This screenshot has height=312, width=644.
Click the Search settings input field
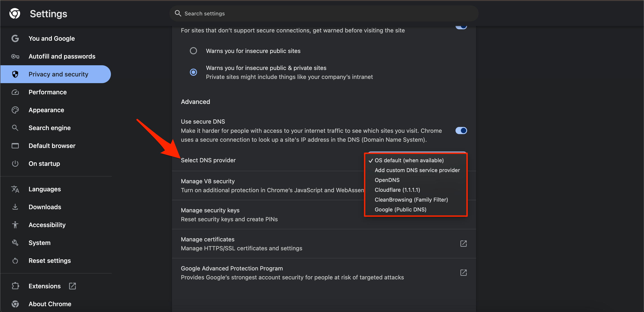324,13
